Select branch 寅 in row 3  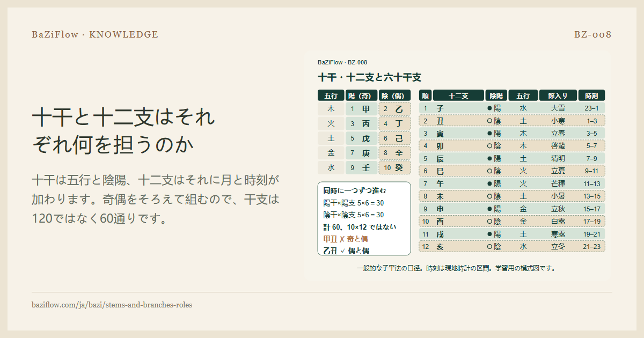[x=440, y=133]
